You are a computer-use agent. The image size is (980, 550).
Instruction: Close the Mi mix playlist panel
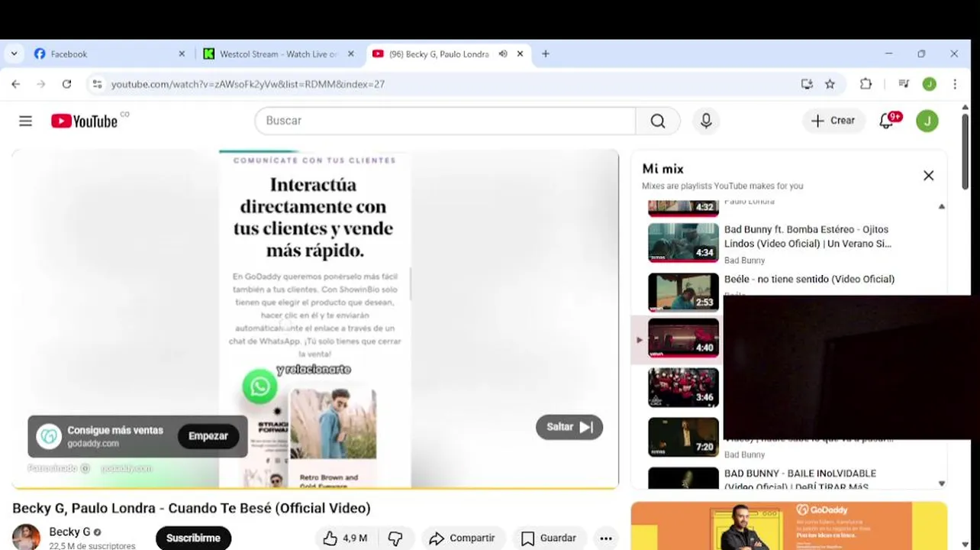tap(928, 176)
